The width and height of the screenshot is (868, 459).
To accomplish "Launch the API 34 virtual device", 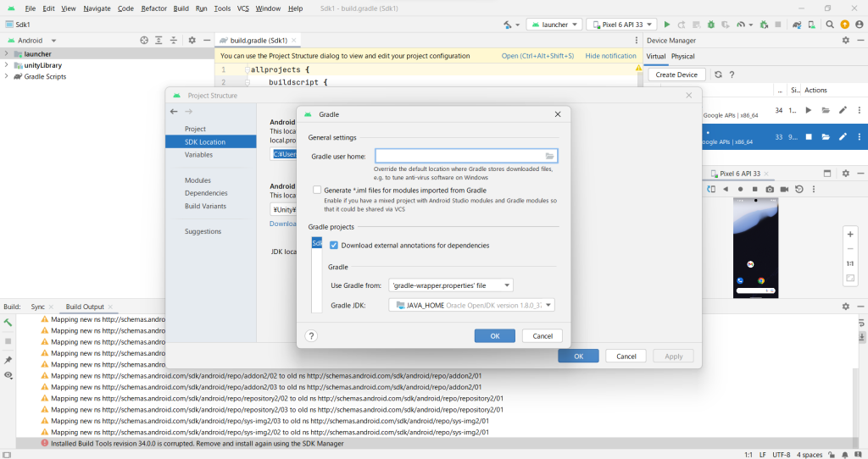I will (808, 110).
